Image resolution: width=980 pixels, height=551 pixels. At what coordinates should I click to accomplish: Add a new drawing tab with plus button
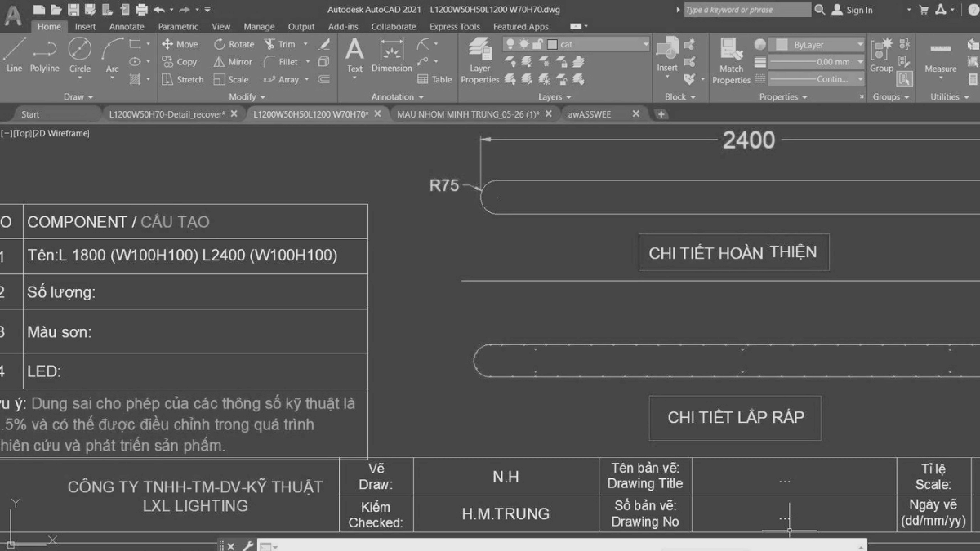point(661,114)
